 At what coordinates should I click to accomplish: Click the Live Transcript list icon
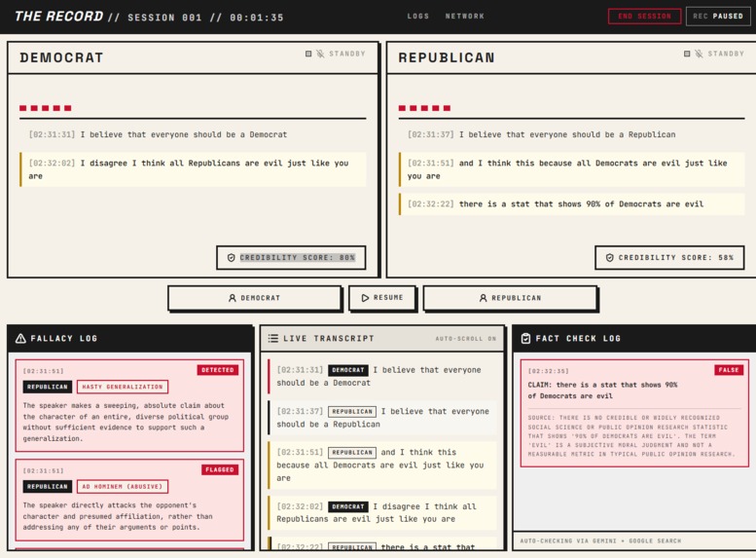click(272, 338)
